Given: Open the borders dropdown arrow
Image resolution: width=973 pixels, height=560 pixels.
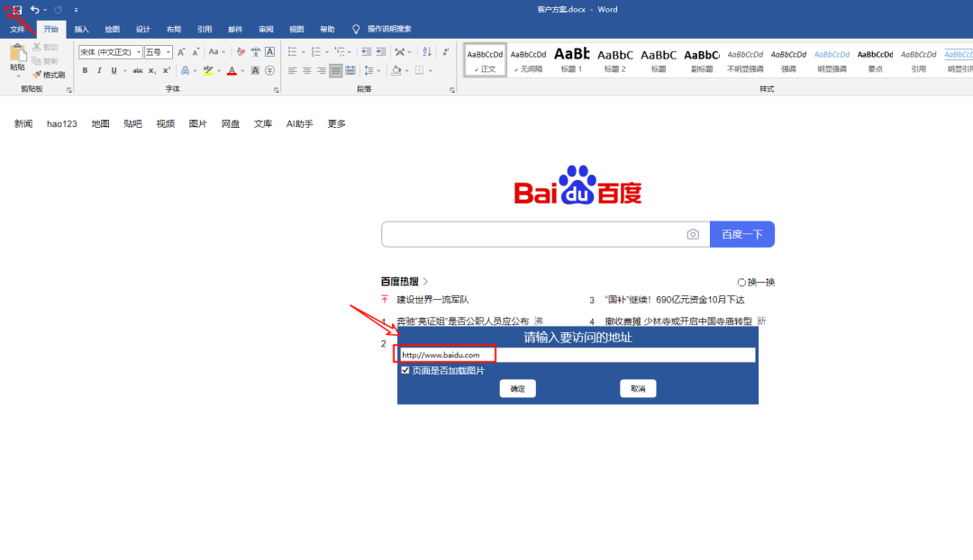Looking at the screenshot, I should pyautogui.click(x=430, y=71).
